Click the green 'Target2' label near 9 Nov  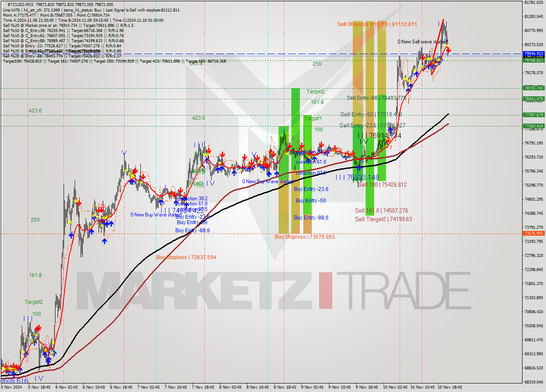pyautogui.click(x=315, y=92)
